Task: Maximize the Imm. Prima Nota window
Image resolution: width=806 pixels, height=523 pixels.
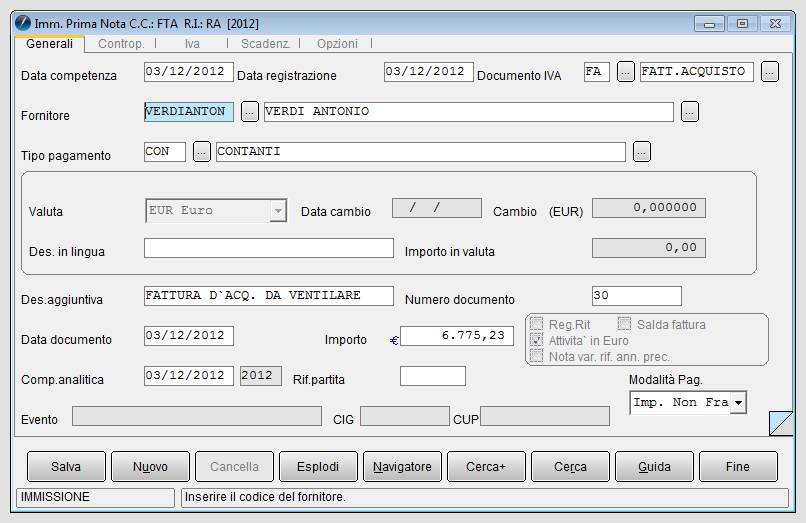Action: coord(742,24)
